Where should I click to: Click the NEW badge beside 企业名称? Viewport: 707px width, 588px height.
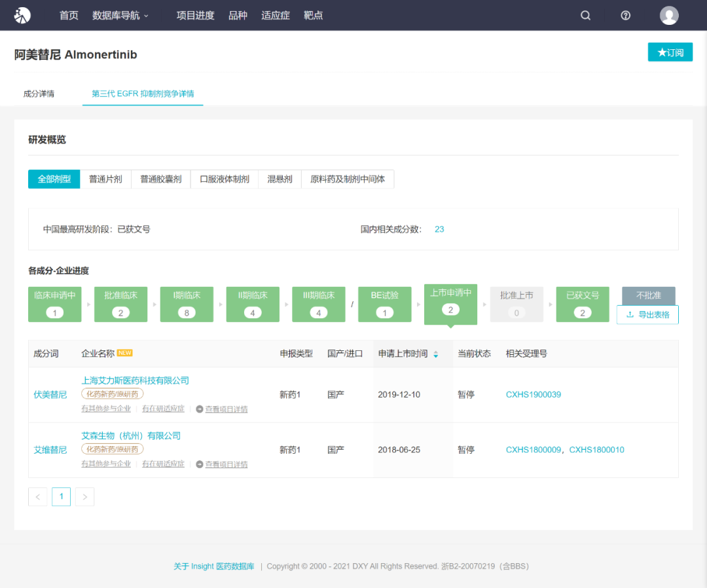(x=124, y=353)
